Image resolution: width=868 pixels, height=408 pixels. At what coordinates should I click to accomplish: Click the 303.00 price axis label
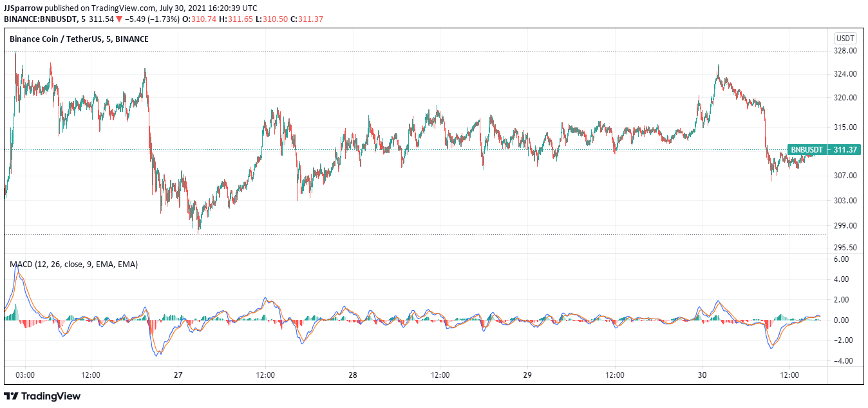pyautogui.click(x=845, y=201)
